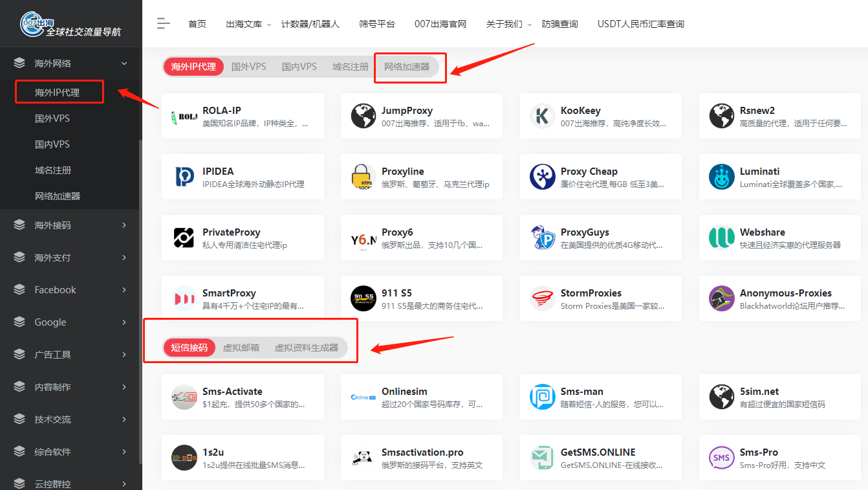
Task: Click the Smsactivation.pro panda icon
Action: (363, 458)
